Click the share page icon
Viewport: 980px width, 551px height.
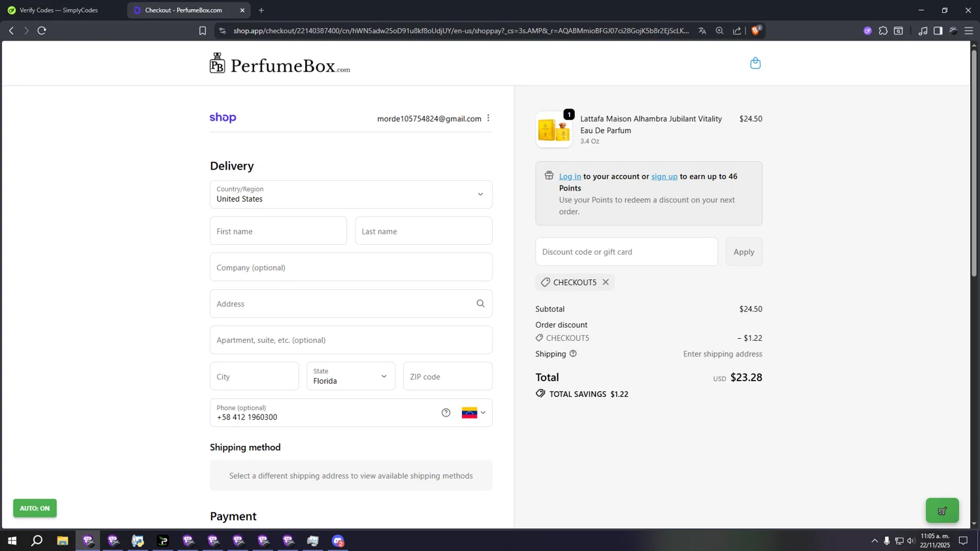[x=737, y=31]
